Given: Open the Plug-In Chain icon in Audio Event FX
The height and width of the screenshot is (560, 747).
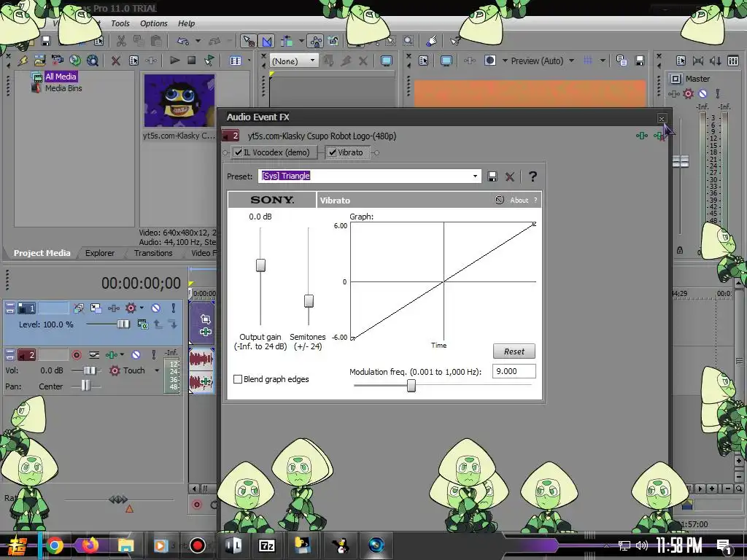Looking at the screenshot, I should coord(642,136).
